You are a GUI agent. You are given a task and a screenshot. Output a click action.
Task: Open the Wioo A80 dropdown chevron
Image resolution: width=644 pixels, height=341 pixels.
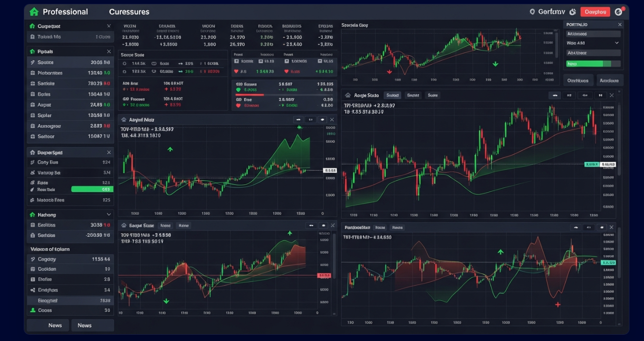(617, 43)
